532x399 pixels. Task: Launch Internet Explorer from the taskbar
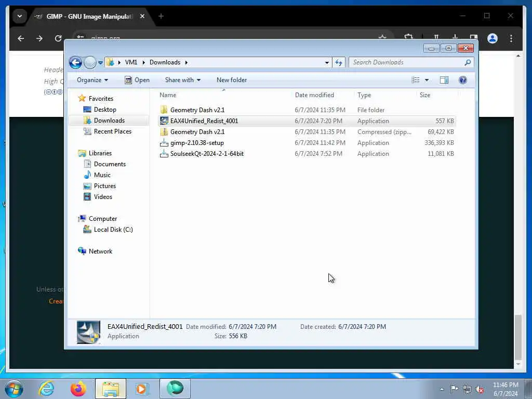pyautogui.click(x=46, y=389)
